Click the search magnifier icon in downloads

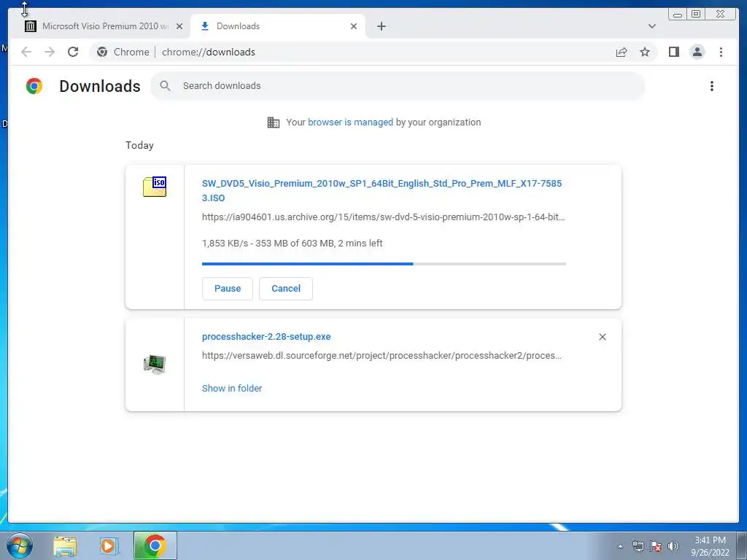(x=166, y=86)
